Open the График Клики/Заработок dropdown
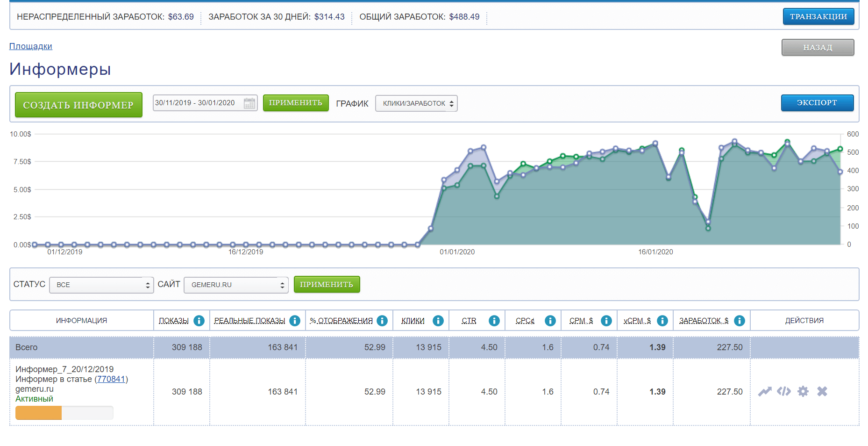The image size is (868, 446). click(x=416, y=103)
